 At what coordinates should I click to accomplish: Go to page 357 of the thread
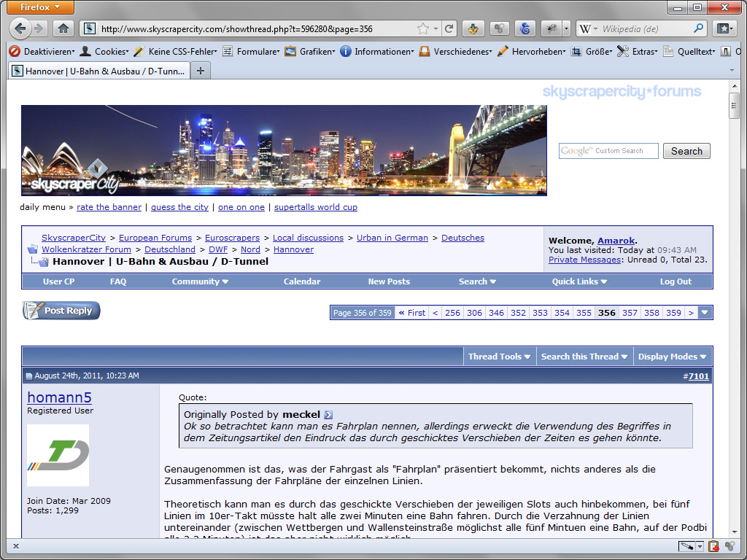coord(630,313)
